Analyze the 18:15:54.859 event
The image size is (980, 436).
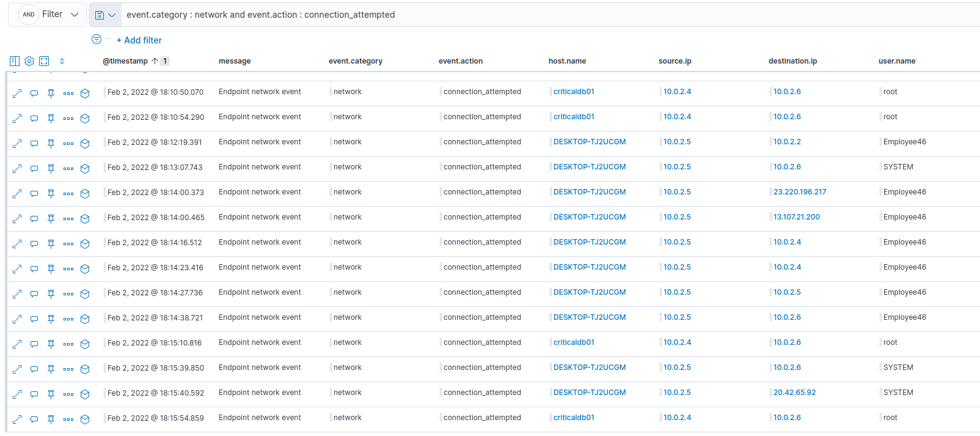point(85,419)
